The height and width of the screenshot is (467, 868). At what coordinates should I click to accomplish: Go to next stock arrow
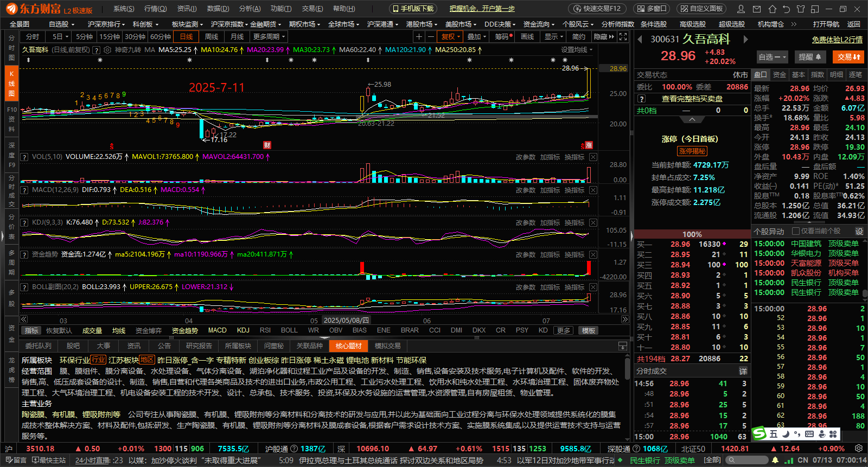click(x=745, y=39)
